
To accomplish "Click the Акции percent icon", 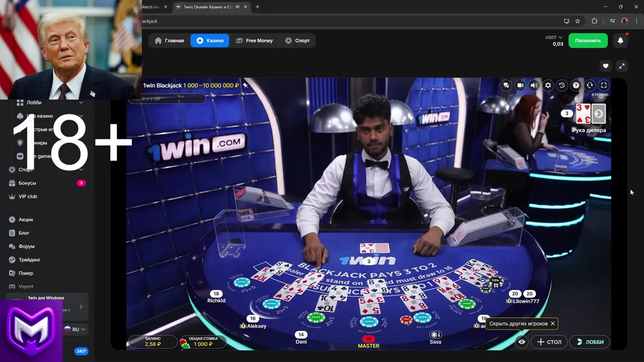I will (13, 220).
